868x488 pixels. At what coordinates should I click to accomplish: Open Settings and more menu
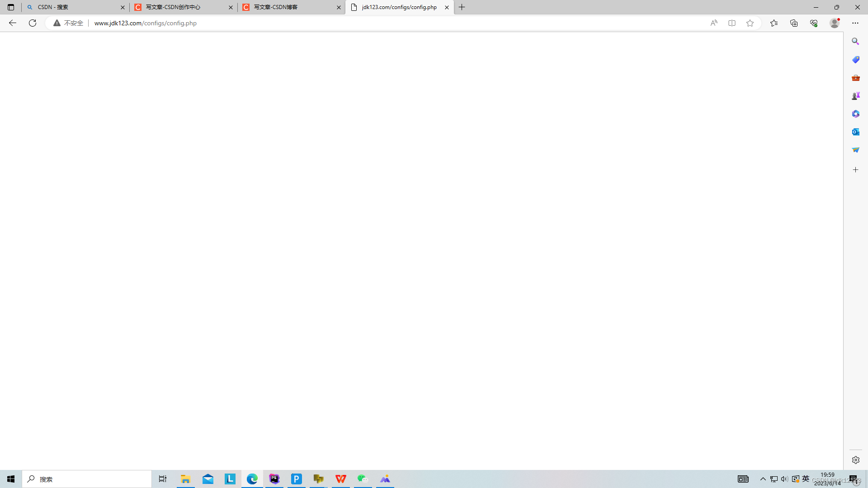(855, 23)
